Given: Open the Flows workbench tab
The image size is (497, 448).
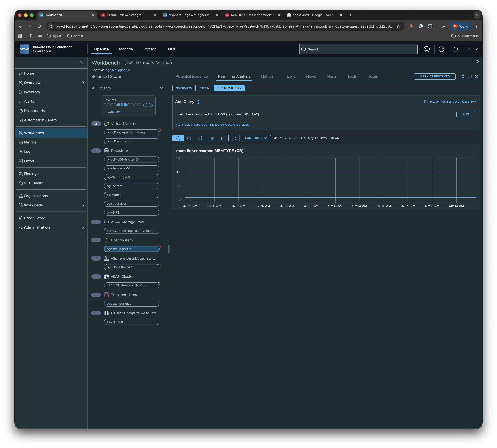Looking at the screenshot, I should [x=311, y=77].
